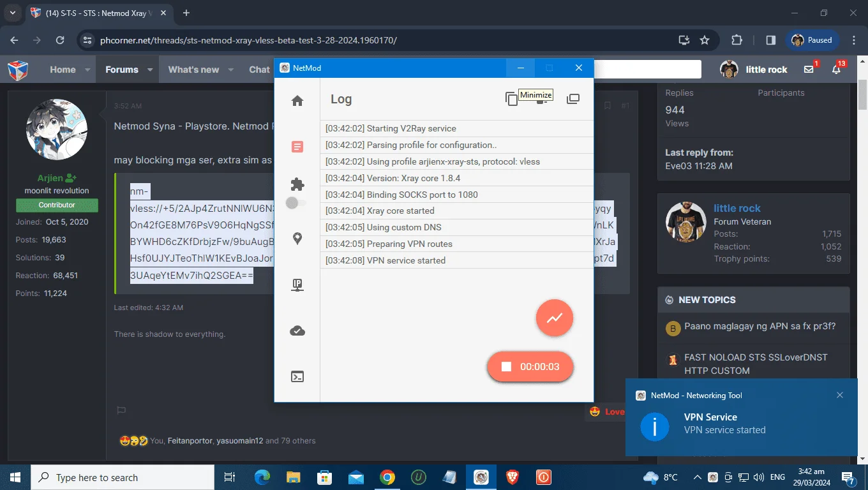The image size is (868, 490).
Task: Stop the VPN with the 00:00:03 button
Action: [x=530, y=367]
